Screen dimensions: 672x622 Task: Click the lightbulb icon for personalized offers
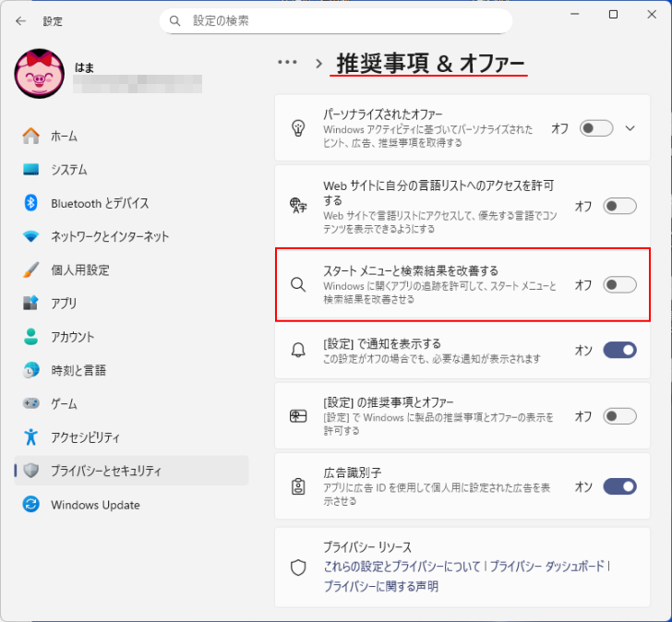(x=298, y=128)
